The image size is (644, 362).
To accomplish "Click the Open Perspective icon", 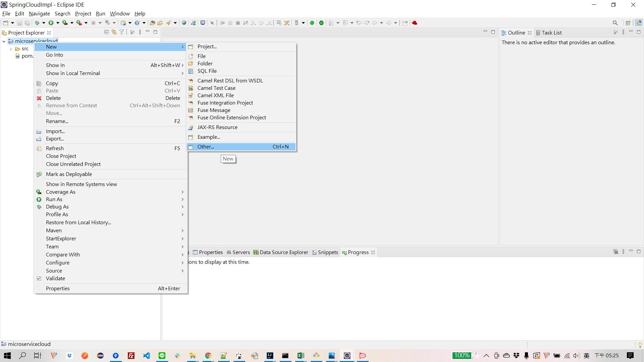I will [628, 23].
